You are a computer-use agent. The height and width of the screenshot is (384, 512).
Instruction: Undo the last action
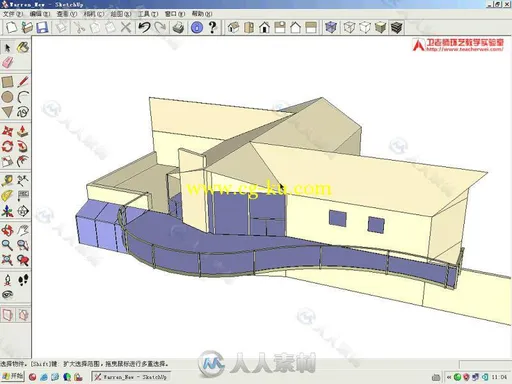144,27
